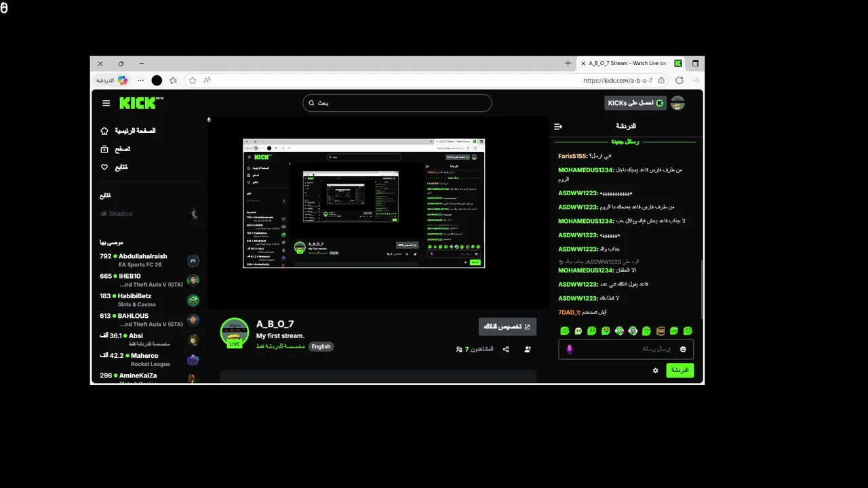Screen dimensions: 868x488
Task: Open a new browser tab
Action: (568, 63)
